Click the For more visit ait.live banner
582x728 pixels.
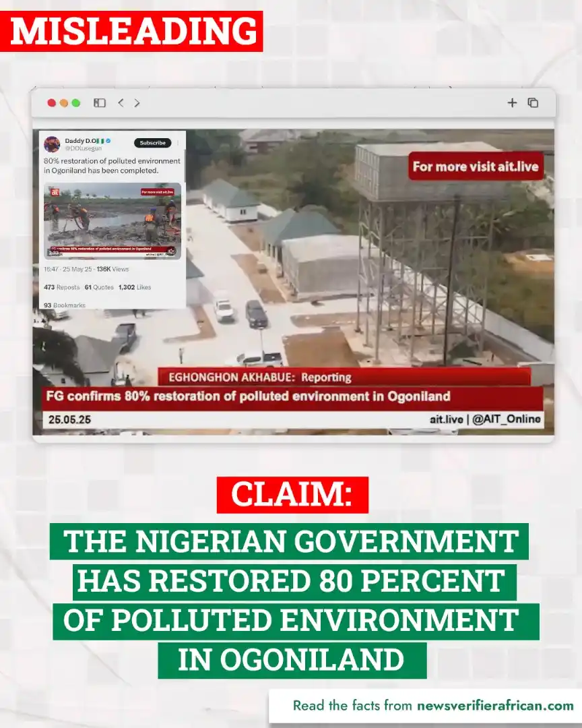[x=476, y=166]
